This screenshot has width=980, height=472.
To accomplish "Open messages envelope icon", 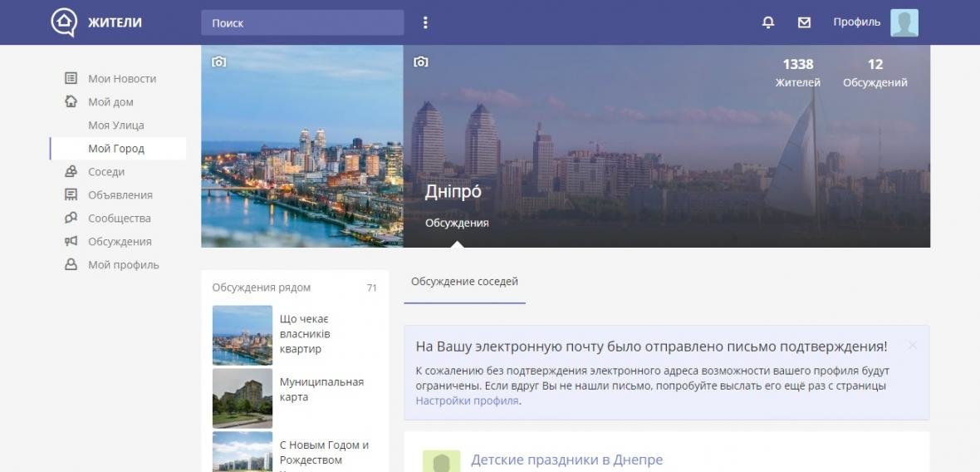I will click(805, 22).
